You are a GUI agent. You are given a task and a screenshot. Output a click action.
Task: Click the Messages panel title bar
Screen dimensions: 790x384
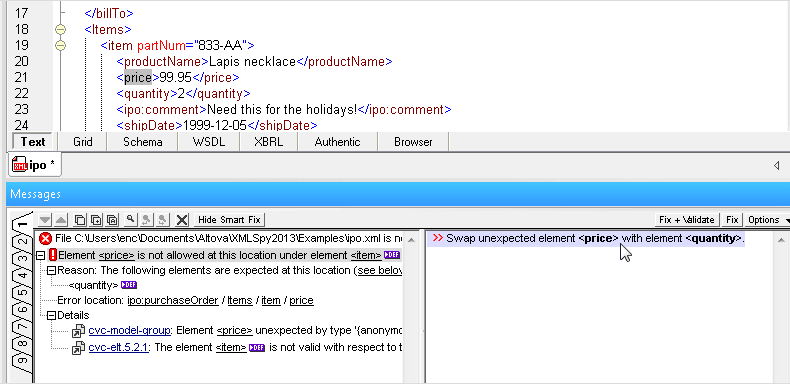(x=398, y=194)
